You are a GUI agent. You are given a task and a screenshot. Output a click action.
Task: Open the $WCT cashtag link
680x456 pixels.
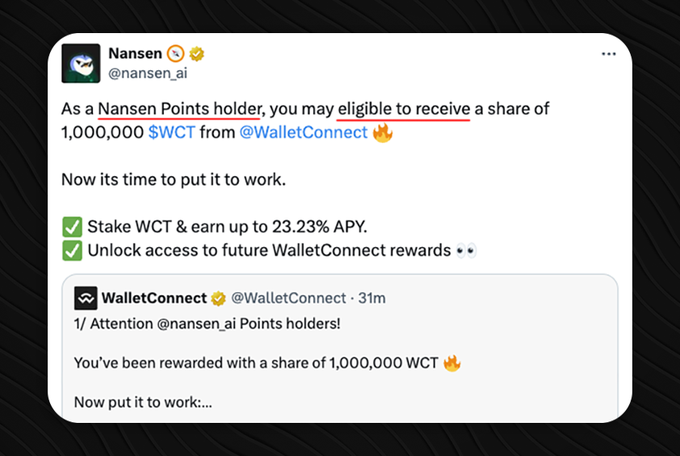point(172,132)
